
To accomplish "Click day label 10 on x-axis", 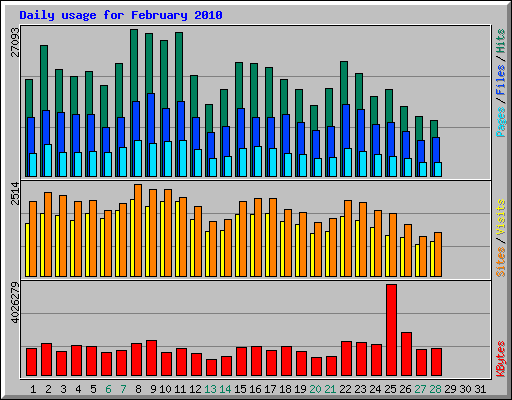I will pos(165,389).
